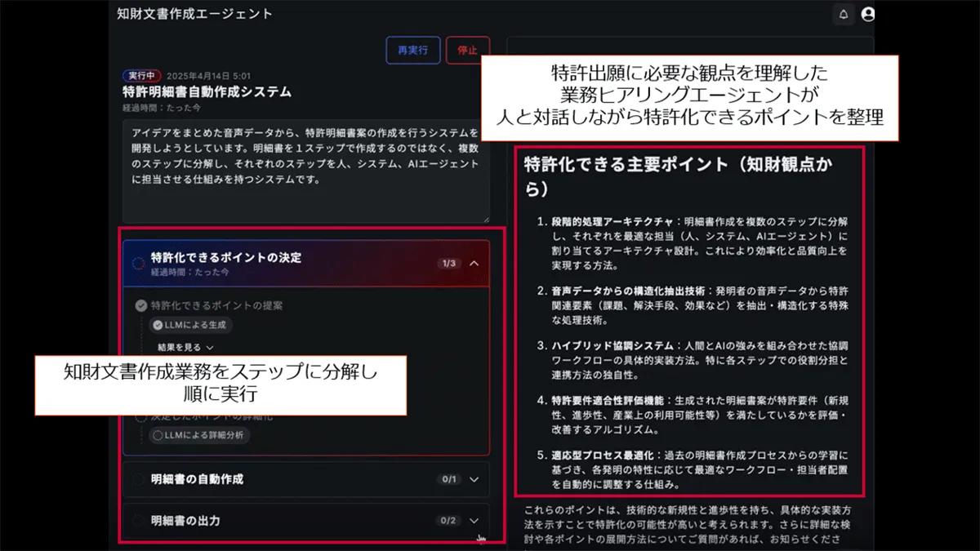Select the 明細書の出力 step row
Viewport: 980px width, 551px height.
coord(306,520)
